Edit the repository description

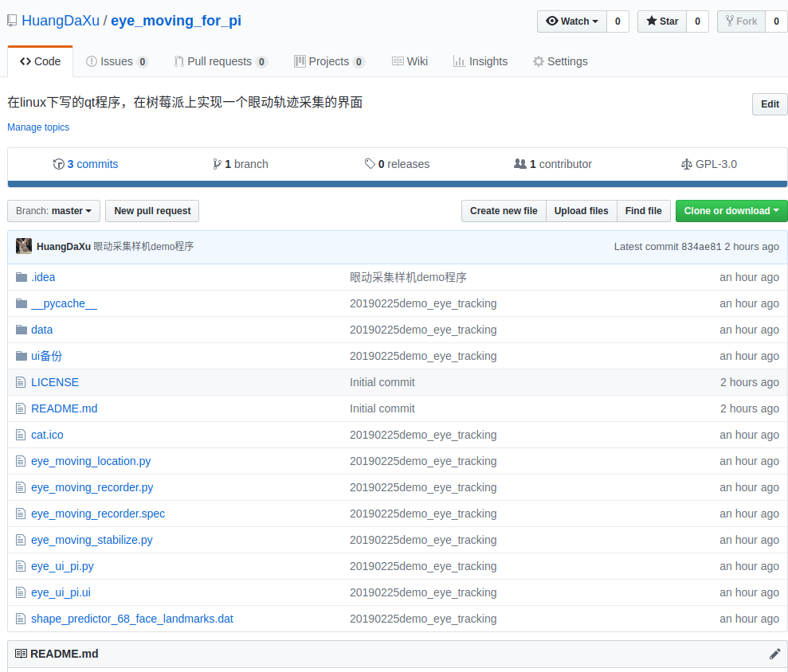coord(770,104)
